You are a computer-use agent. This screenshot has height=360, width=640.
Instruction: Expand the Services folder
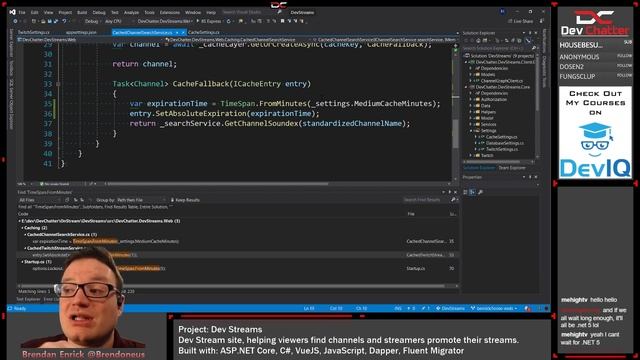tap(471, 124)
